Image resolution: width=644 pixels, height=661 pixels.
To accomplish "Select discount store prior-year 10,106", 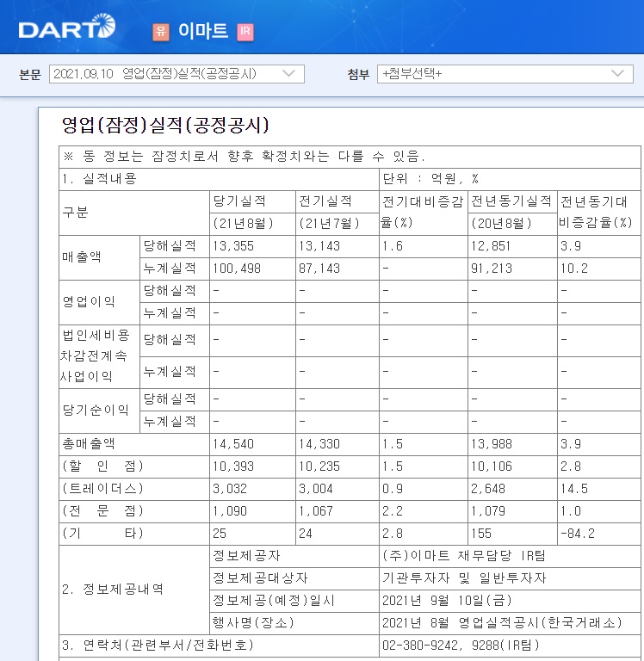I will pos(492,466).
